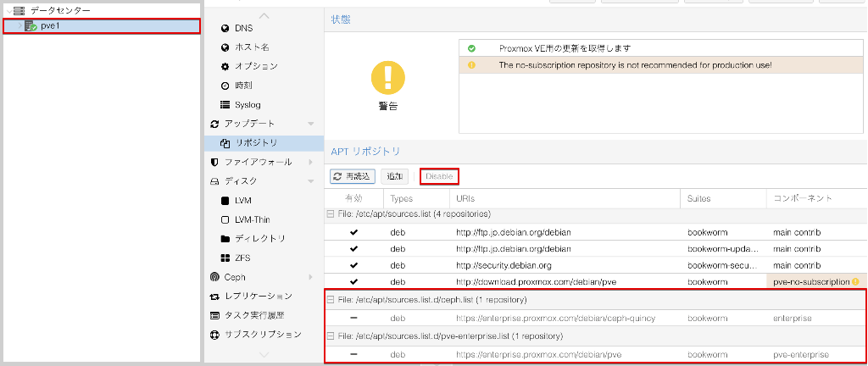Expand the pve1 node arrow
868x366 pixels.
coord(20,26)
